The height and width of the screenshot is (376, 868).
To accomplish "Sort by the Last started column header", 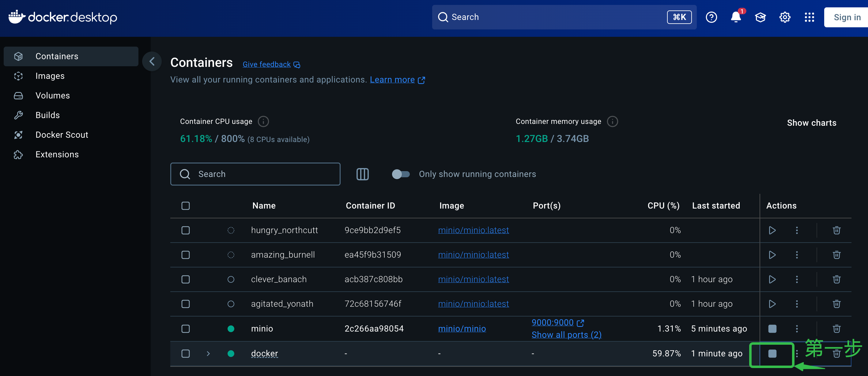I will pos(716,206).
